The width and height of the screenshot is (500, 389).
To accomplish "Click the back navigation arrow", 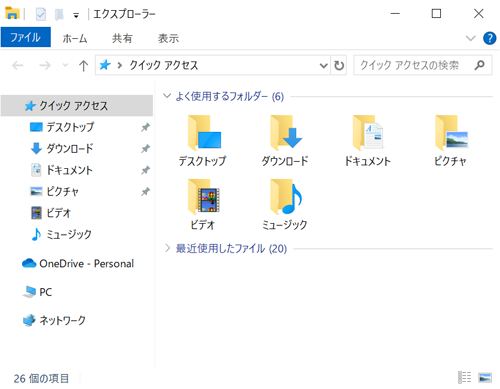I will [x=17, y=65].
